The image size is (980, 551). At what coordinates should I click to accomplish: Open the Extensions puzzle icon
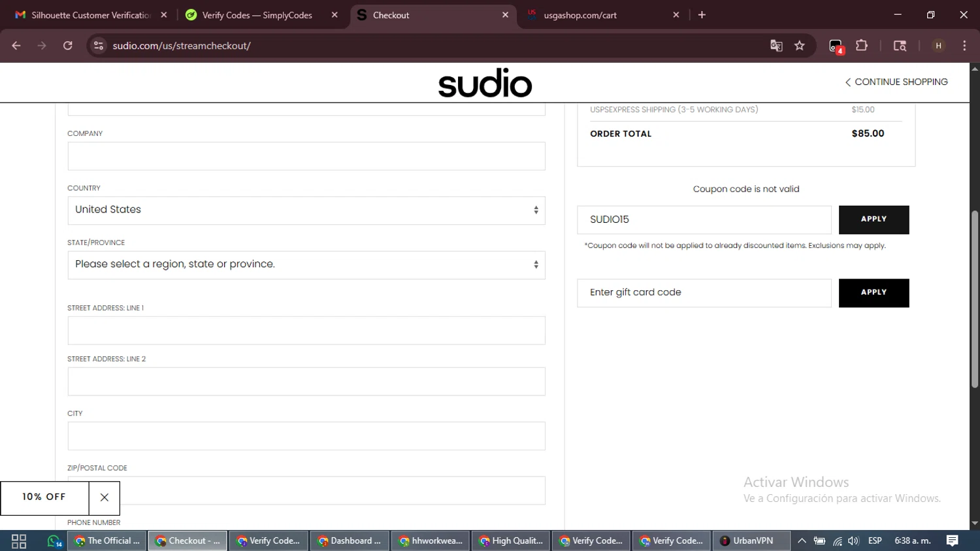pyautogui.click(x=862, y=46)
